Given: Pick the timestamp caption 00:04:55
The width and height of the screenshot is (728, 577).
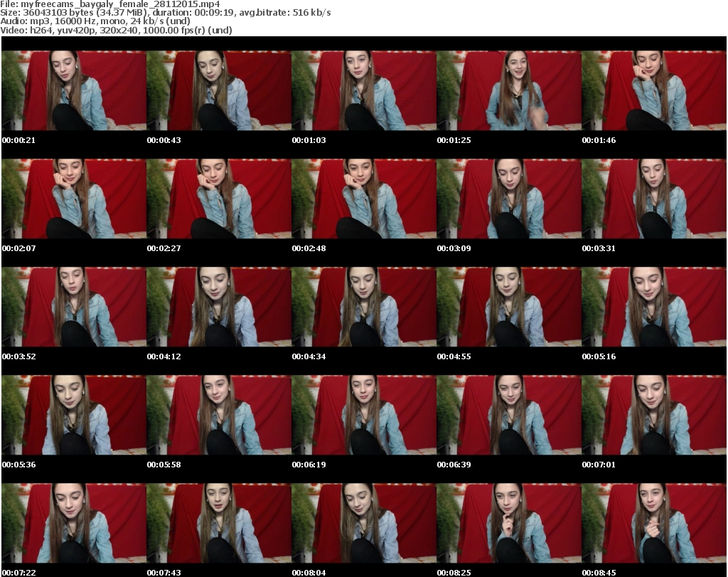Looking at the screenshot, I should click(454, 356).
